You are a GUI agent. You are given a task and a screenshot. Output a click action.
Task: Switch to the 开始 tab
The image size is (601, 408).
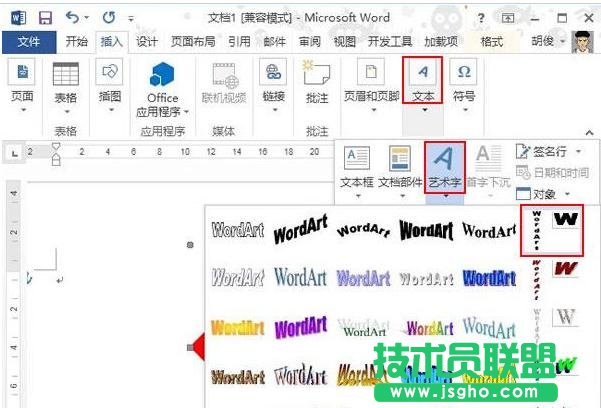76,41
